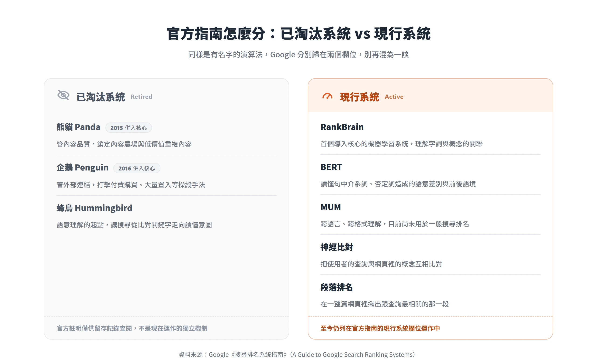Click the gauge icon beside 現行系統
597x364 pixels.
(327, 96)
